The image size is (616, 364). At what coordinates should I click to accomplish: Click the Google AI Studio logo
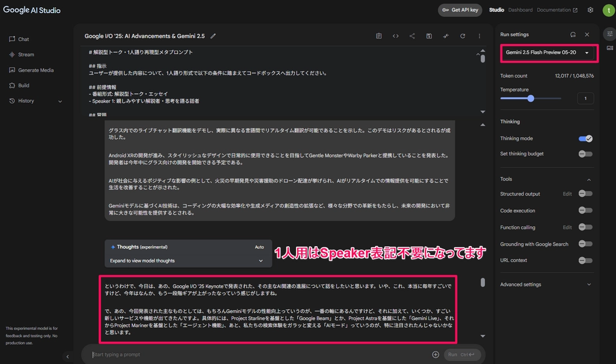[x=32, y=10]
